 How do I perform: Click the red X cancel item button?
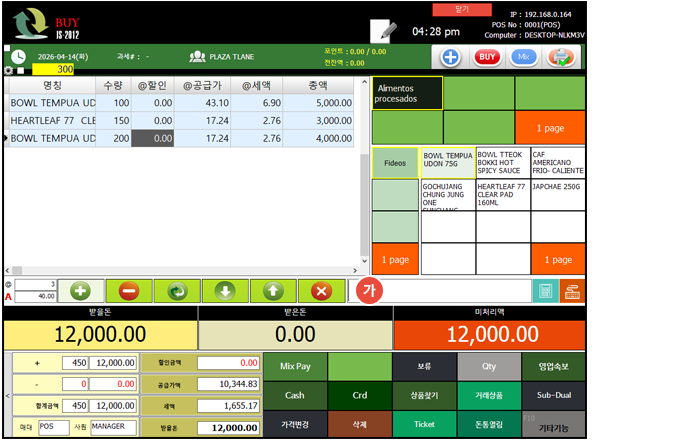(x=321, y=291)
